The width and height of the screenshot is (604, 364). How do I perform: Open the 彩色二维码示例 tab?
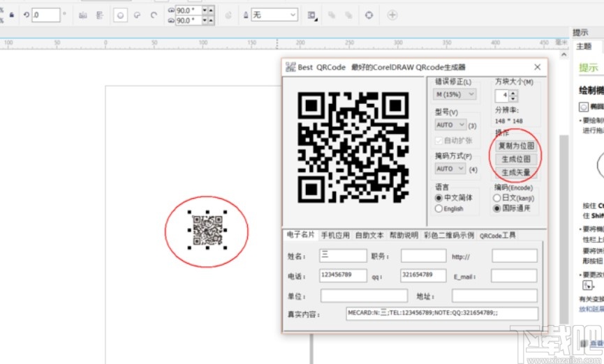(x=449, y=236)
